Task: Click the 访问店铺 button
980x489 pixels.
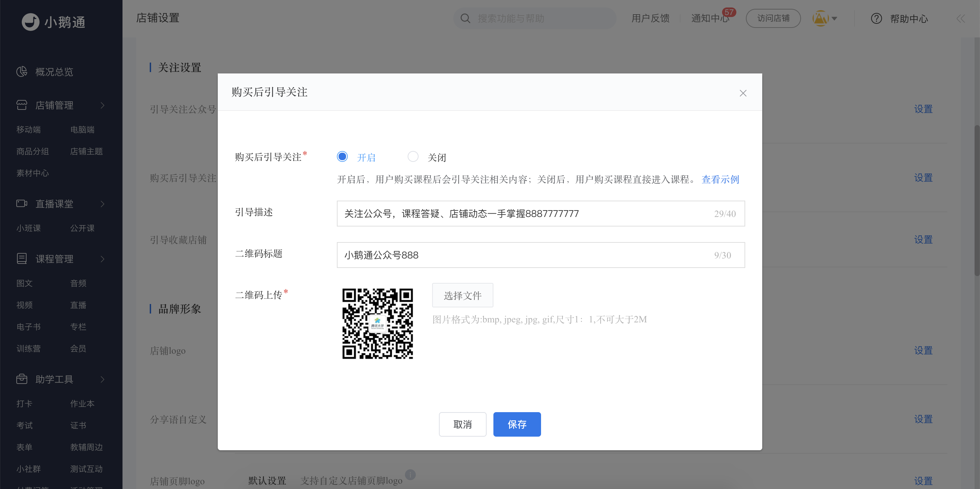Action: pos(773,18)
